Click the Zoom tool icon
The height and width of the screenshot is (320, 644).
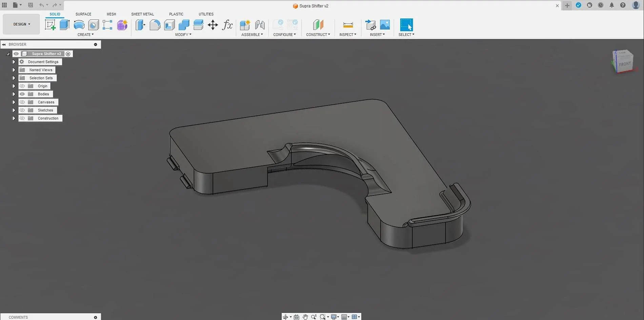click(x=314, y=317)
